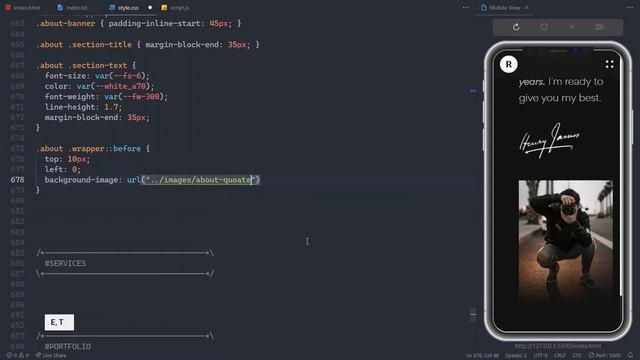Screen dimensions: 640x360
Task: Switch to the index.html editor tab
Action: click(x=23, y=8)
